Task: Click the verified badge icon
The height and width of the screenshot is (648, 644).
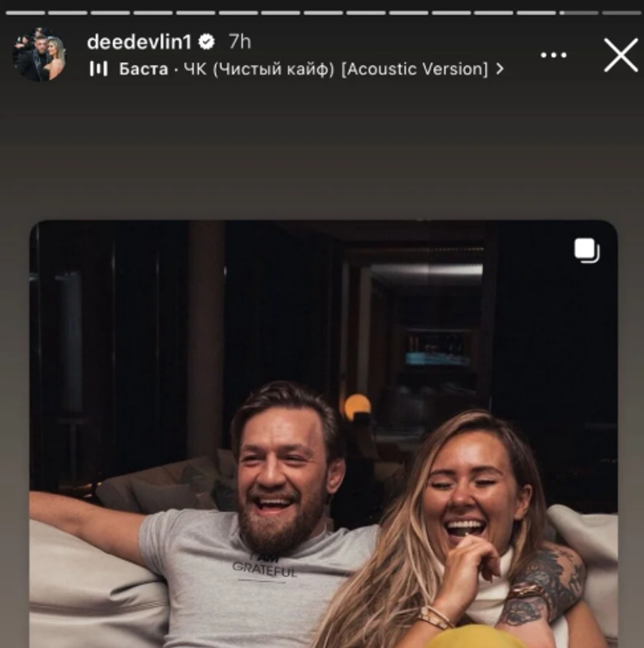Action: (x=206, y=42)
